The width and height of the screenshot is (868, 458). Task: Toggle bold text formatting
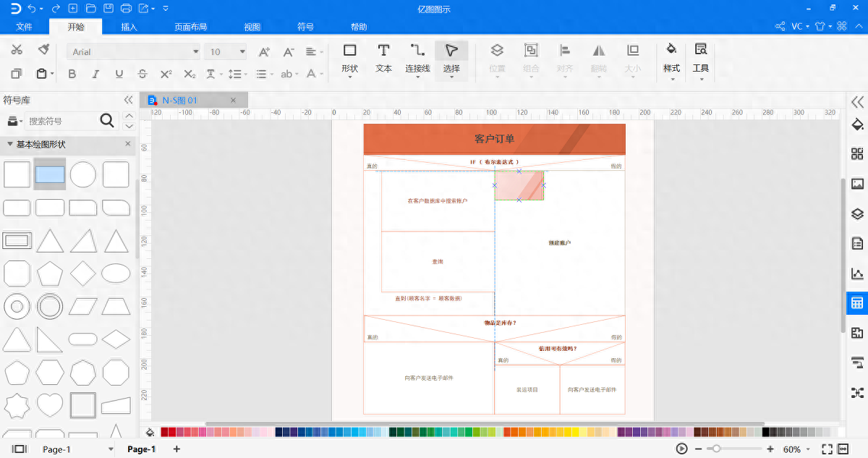click(72, 74)
